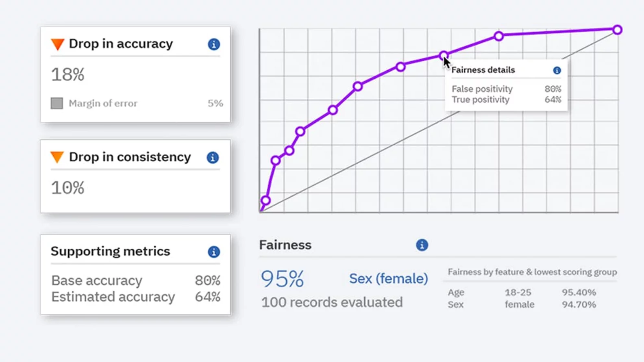Click the lowest data point on purple curve
Screen dimensions: 644x362
click(x=265, y=200)
